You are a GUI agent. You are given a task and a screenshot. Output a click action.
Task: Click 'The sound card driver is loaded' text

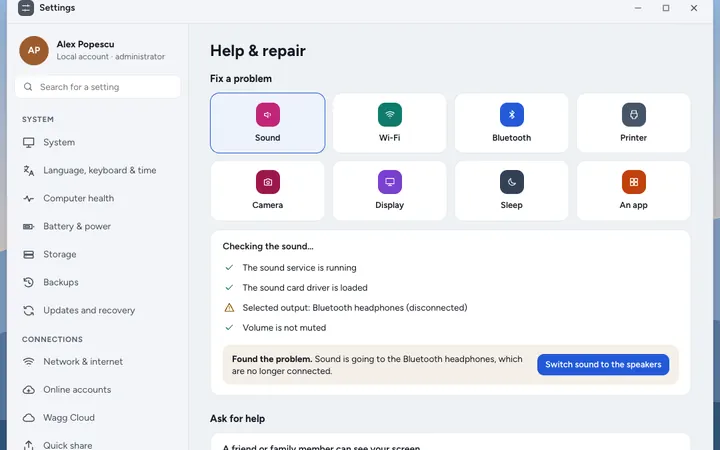[x=305, y=288]
